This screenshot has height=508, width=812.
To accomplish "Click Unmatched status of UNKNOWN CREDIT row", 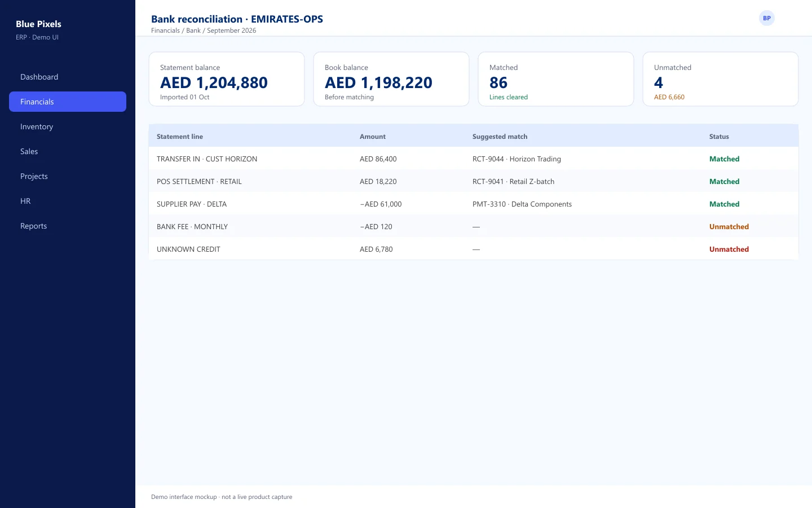I will [729, 249].
